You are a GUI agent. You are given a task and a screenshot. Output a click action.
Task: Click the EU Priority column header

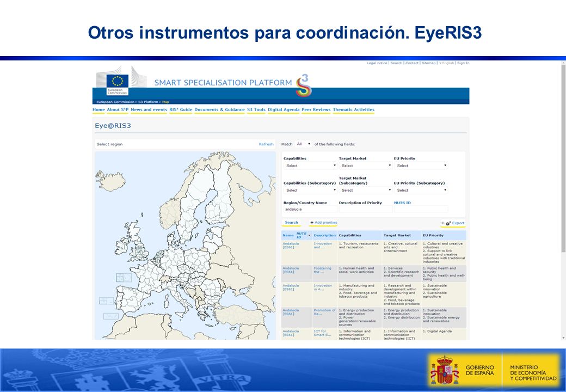[x=433, y=235]
